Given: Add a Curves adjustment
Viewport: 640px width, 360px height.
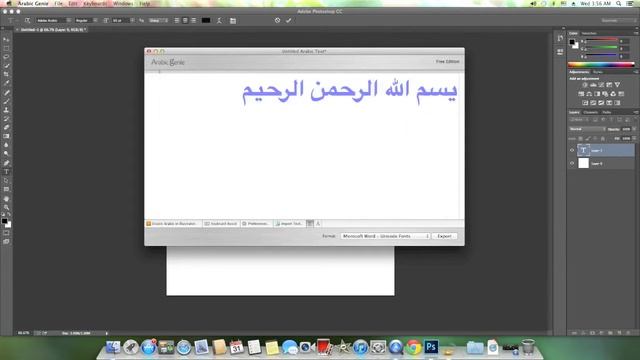Looking at the screenshot, I should (x=601, y=85).
